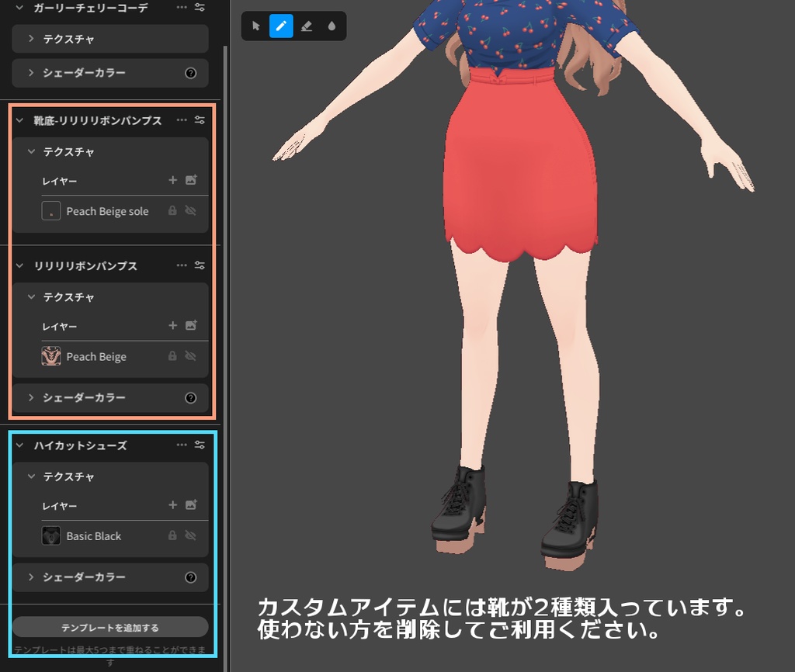795x672 pixels.
Task: Select the arrow selection tool
Action: (x=255, y=26)
